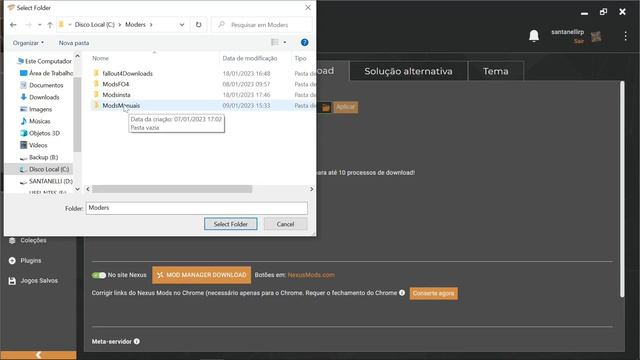The width and height of the screenshot is (640, 360).
Task: Cancel the folder selection dialog
Action: pos(285,224)
